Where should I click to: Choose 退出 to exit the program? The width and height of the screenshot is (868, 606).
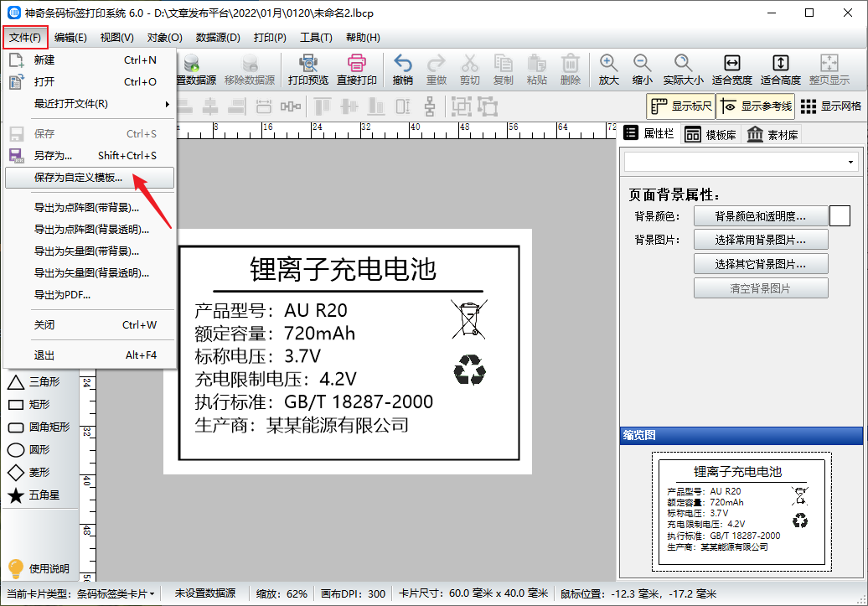tap(90, 355)
